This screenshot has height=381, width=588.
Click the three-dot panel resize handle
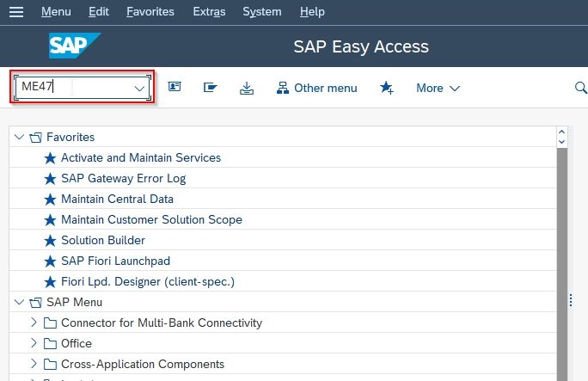tap(570, 300)
